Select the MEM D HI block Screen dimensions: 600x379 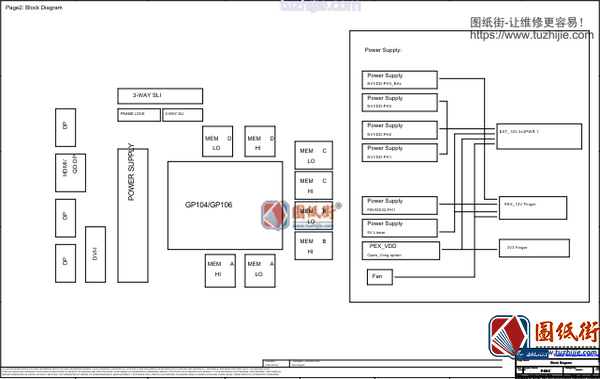260,141
